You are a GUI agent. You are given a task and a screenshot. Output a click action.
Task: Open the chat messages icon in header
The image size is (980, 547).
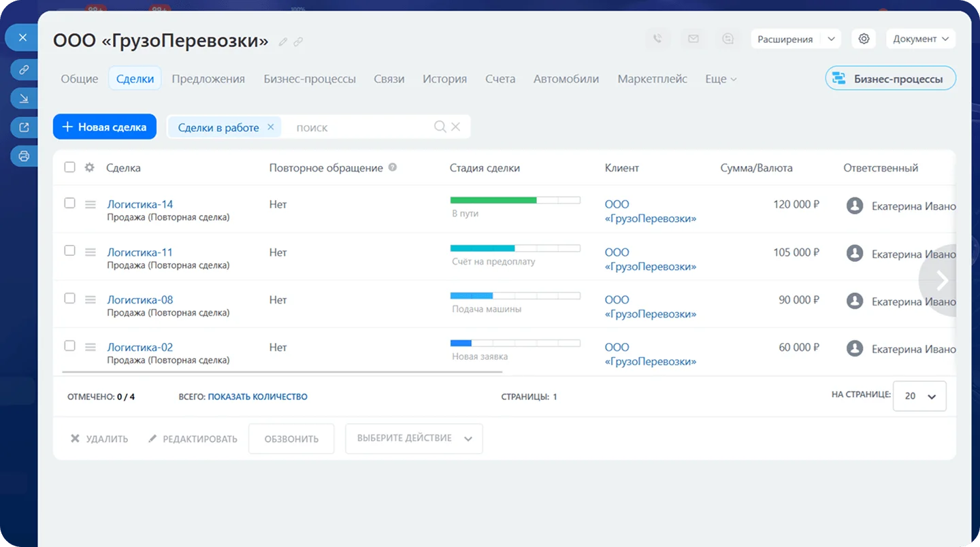(728, 39)
